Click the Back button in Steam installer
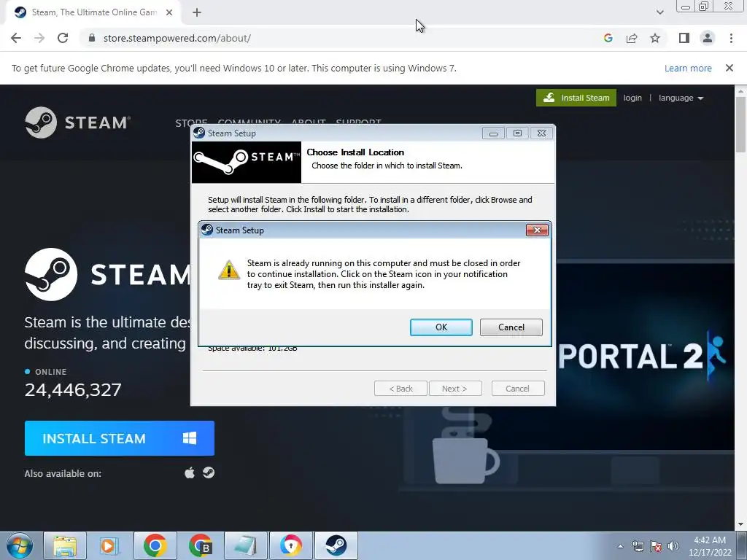 400,389
